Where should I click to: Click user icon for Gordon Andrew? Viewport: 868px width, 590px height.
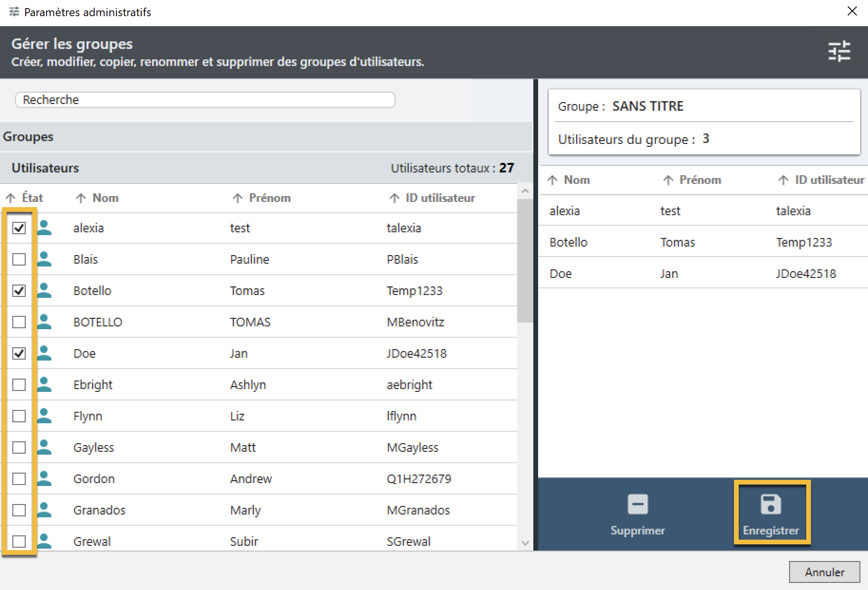[x=44, y=478]
